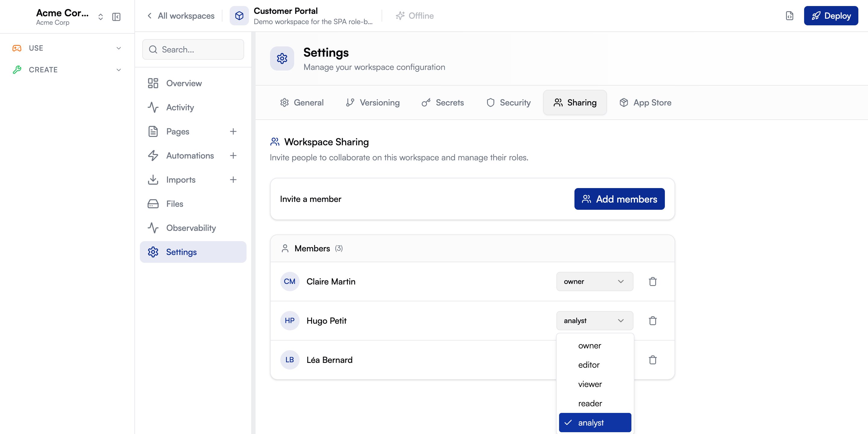Select Settings in sidebar
The image size is (868, 434).
[193, 252]
